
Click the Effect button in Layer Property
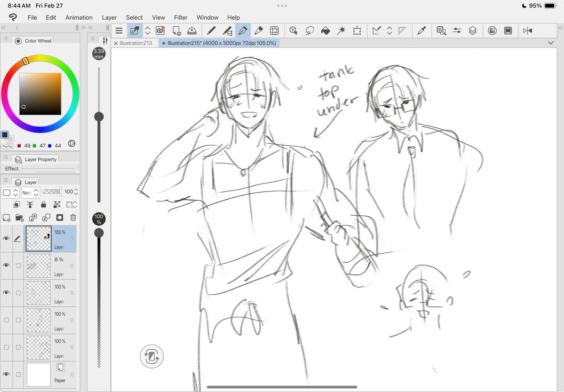pos(11,168)
